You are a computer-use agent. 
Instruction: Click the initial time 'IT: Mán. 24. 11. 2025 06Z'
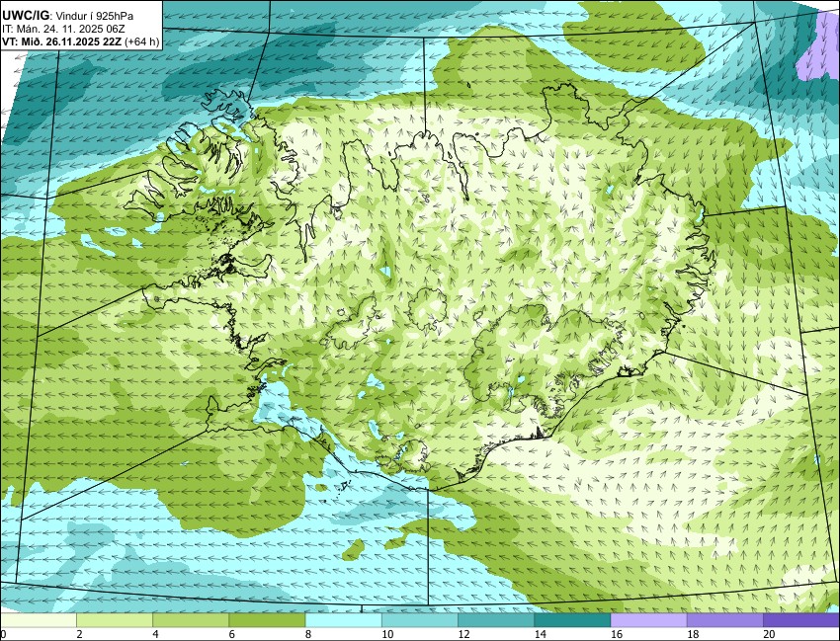point(64,29)
